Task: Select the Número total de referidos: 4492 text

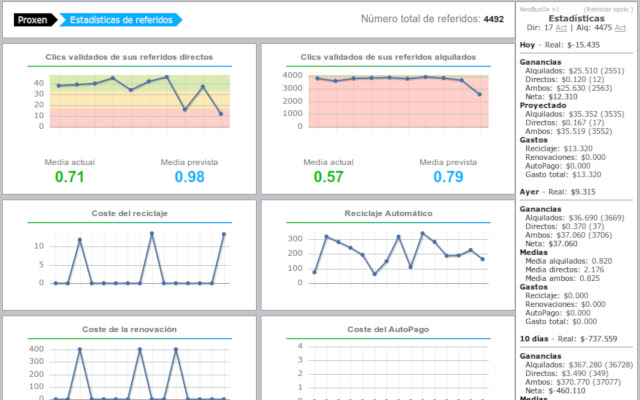Action: [432, 19]
